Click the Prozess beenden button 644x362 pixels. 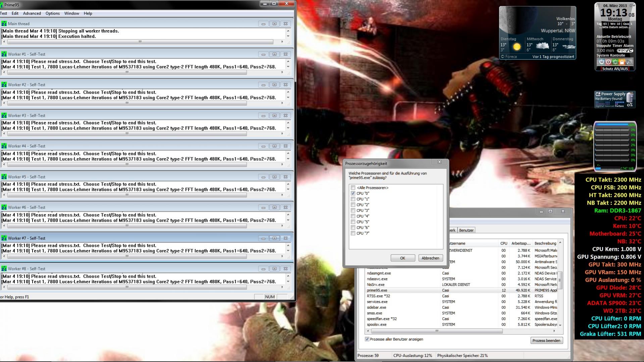point(546,341)
